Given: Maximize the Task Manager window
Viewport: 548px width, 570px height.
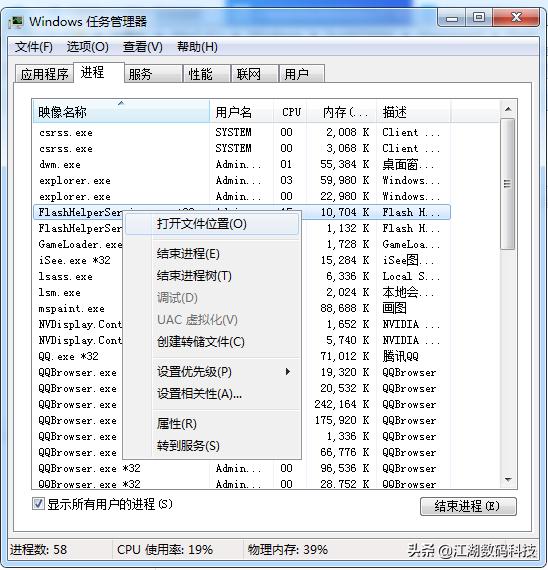Looking at the screenshot, I should click(479, 17).
